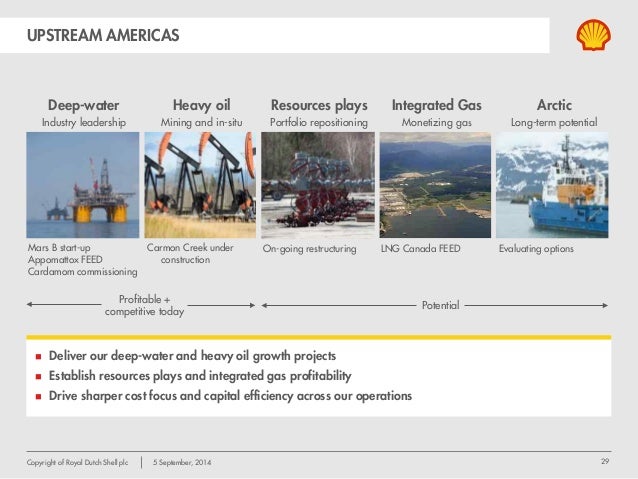The image size is (638, 479).
Task: Select the 'UPSTREAM AMERICAS' slide title
Action: [103, 35]
